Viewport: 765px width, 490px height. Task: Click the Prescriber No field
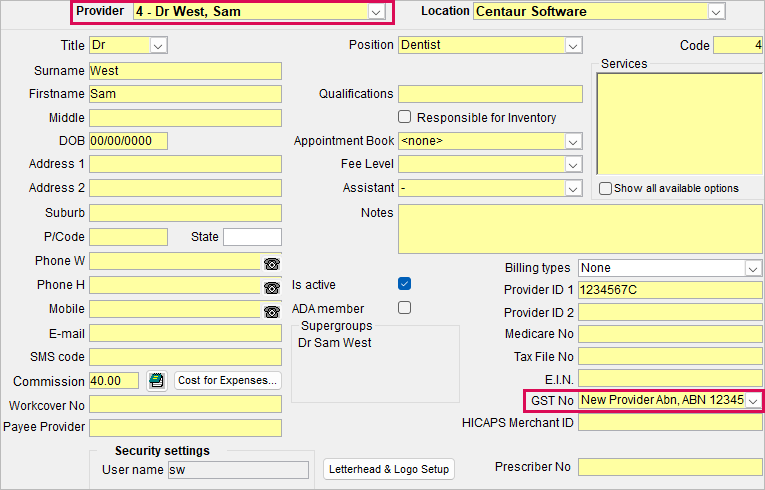pos(670,467)
